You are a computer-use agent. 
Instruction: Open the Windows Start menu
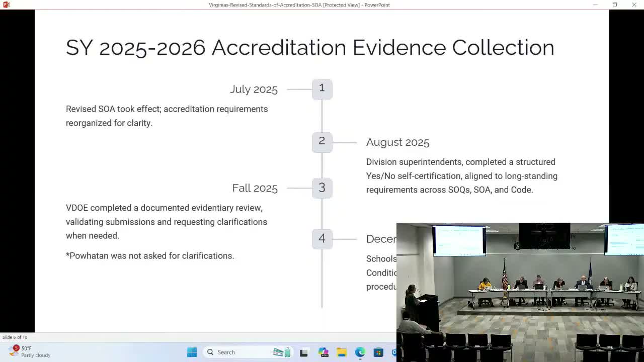(x=192, y=352)
